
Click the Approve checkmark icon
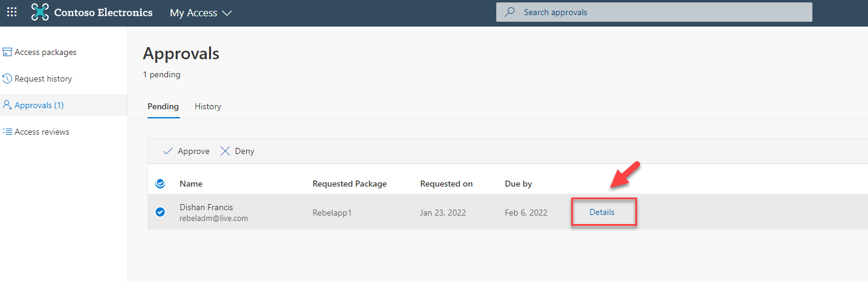coord(168,151)
